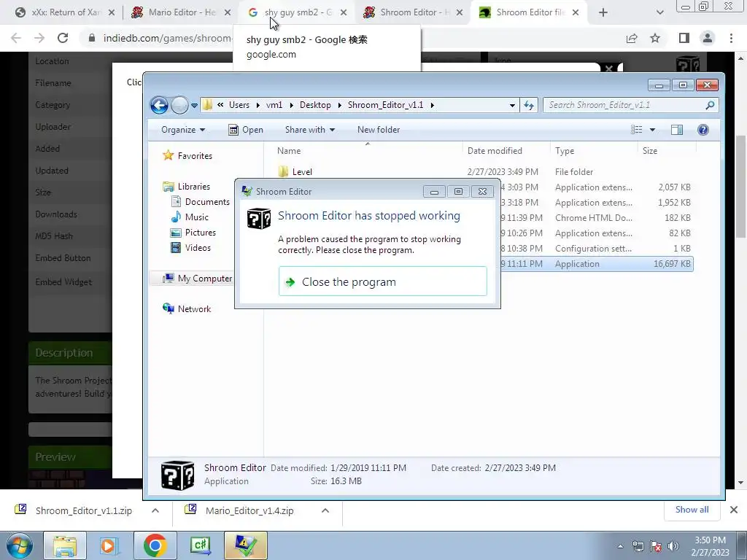Click Shroom_Editor_v1.1 breadcrumb segment

pyautogui.click(x=385, y=105)
